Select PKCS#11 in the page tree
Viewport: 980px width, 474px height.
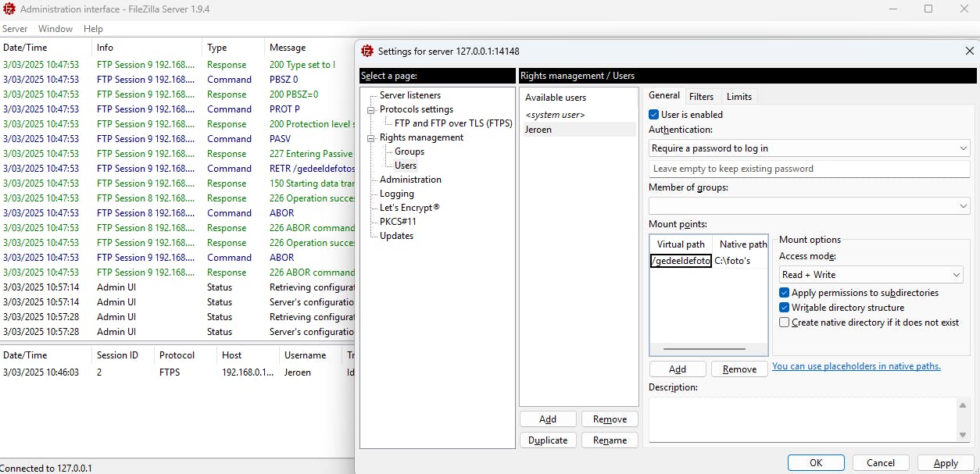point(398,222)
